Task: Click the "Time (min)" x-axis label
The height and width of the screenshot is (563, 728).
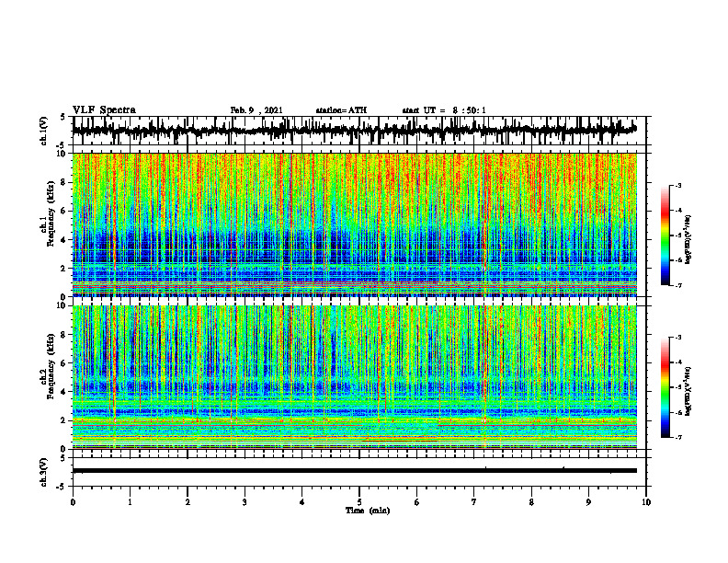Action: tap(368, 511)
